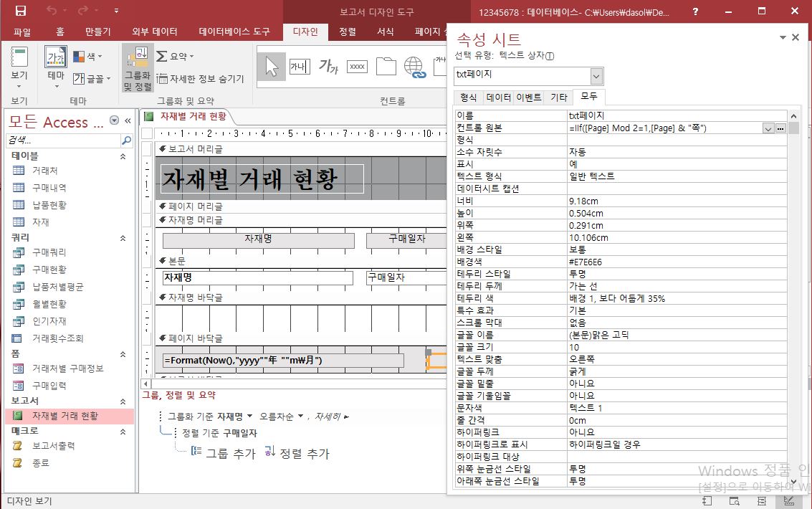Open the theme 색 dropdown

point(89,56)
